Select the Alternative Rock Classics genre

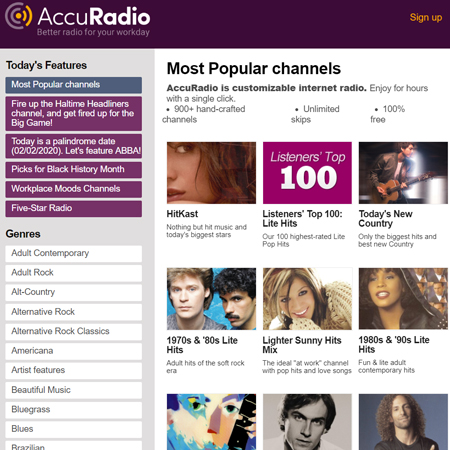coord(74,331)
